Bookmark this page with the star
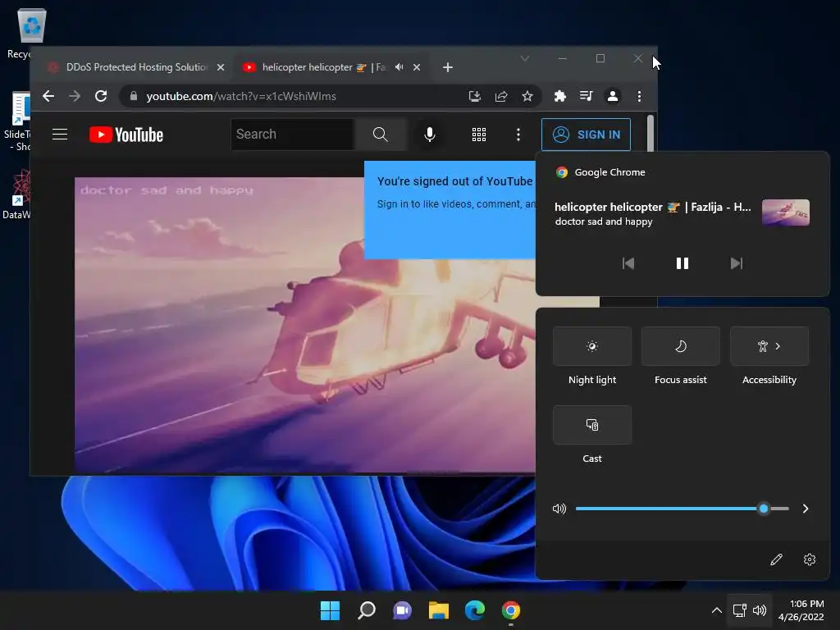 pyautogui.click(x=527, y=97)
